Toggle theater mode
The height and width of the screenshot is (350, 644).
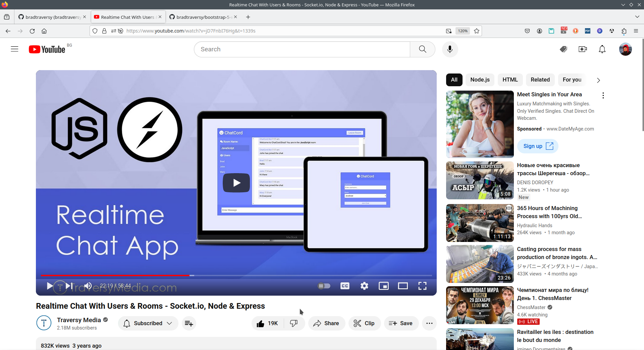click(x=403, y=286)
